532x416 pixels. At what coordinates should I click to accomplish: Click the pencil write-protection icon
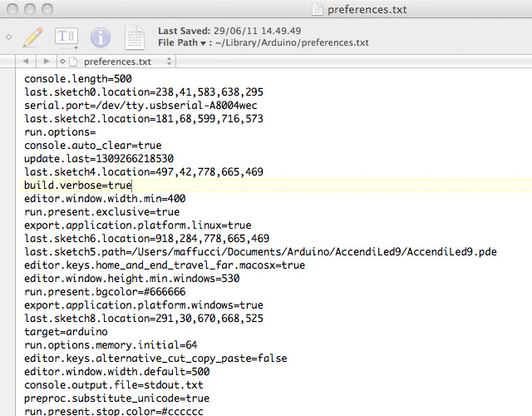click(x=32, y=37)
